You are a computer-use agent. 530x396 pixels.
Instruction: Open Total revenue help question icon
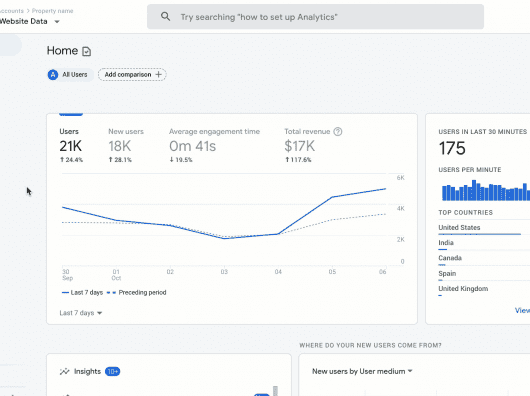[x=338, y=132]
